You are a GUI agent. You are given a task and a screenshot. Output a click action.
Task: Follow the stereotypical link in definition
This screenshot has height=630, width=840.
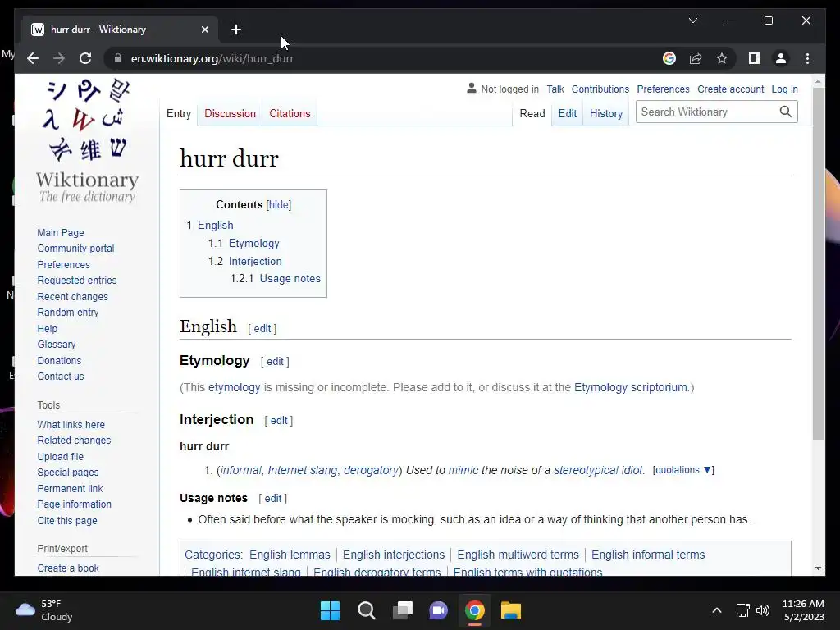[586, 470]
